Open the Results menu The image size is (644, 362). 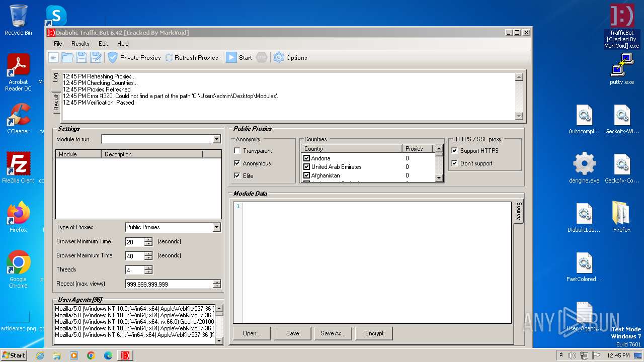click(80, 44)
